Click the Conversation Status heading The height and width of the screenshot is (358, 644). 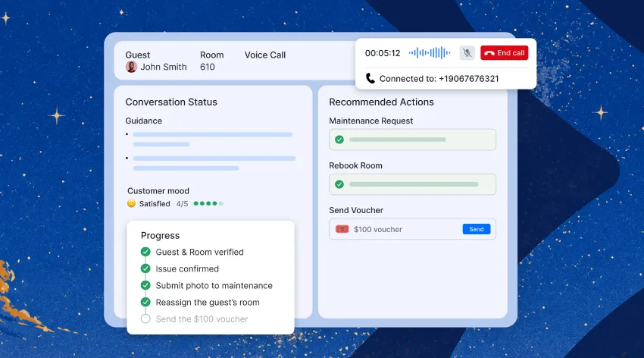[171, 102]
